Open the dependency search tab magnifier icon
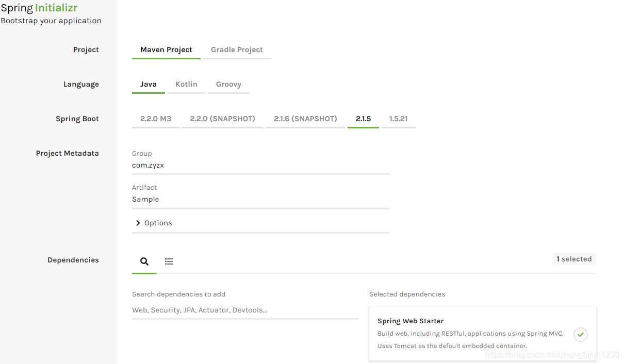Viewport: 624px width, 364px height. (144, 261)
